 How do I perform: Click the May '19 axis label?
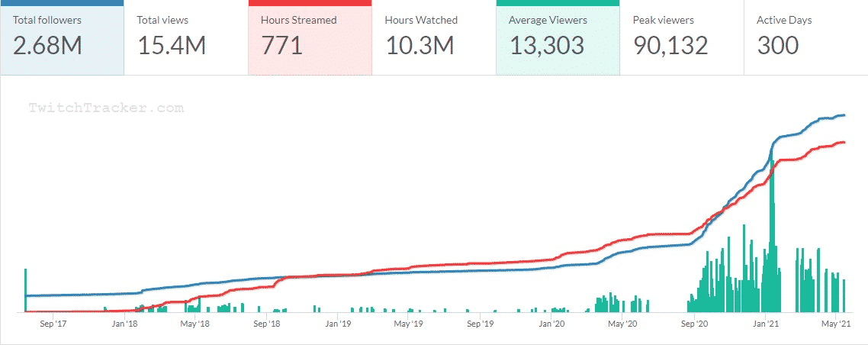(x=409, y=324)
